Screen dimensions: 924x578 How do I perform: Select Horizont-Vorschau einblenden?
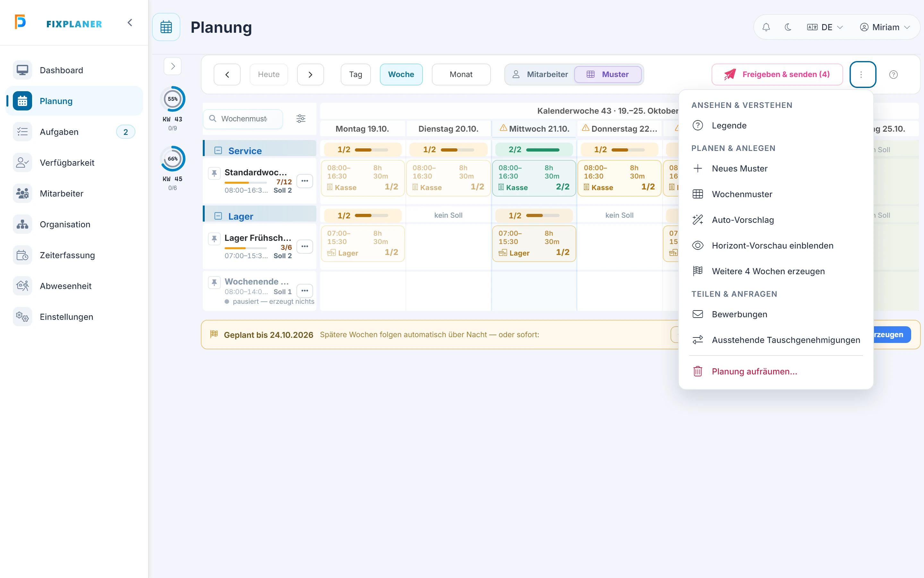point(776,246)
